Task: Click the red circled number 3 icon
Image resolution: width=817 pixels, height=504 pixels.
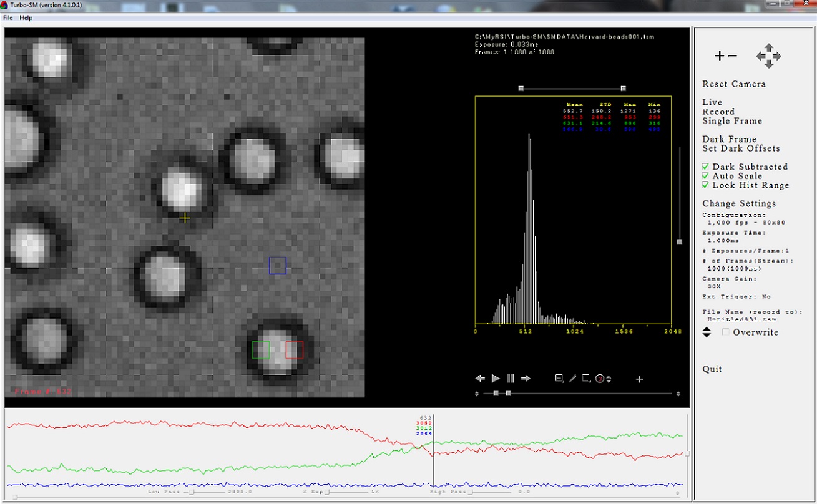Action: coord(600,378)
